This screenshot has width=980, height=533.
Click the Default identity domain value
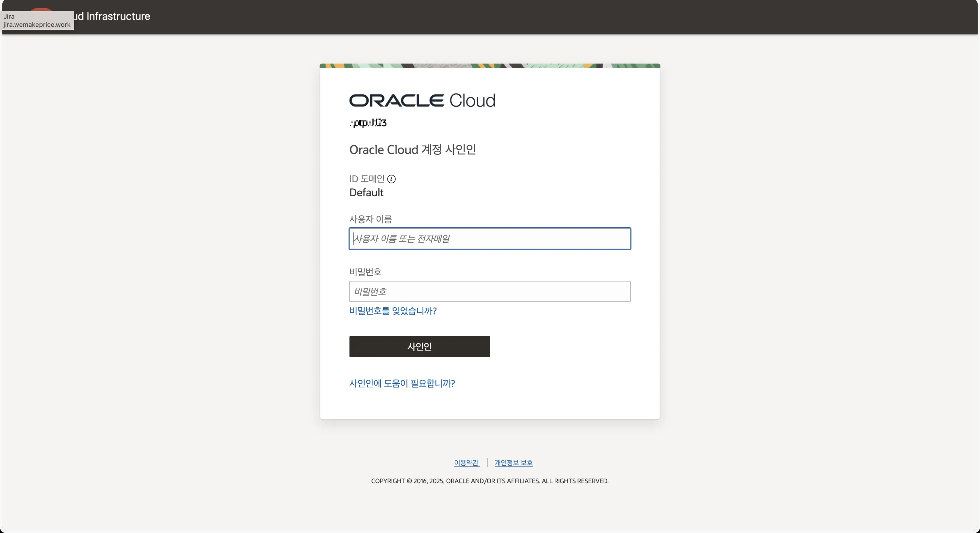point(366,192)
